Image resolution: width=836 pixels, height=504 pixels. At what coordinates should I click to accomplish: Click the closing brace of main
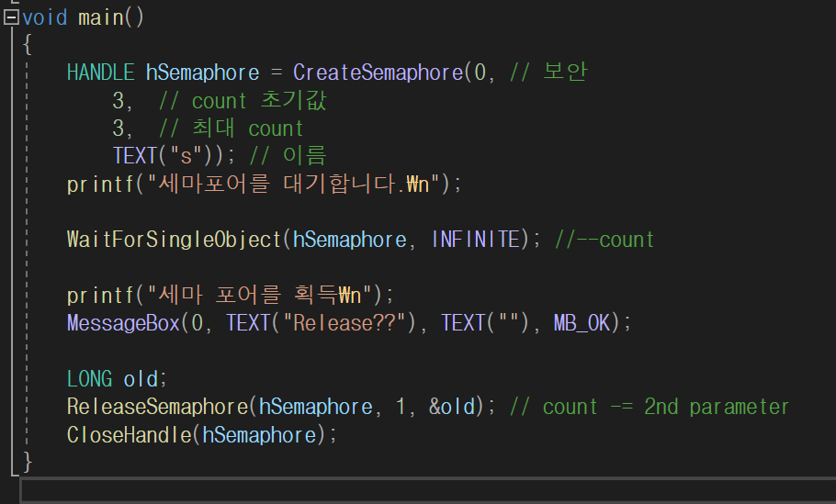(x=28, y=462)
